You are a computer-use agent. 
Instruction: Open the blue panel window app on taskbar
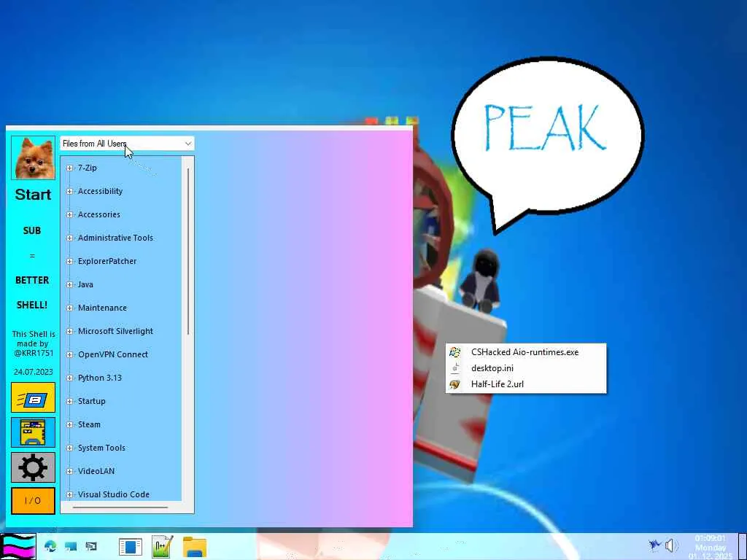pyautogui.click(x=130, y=547)
